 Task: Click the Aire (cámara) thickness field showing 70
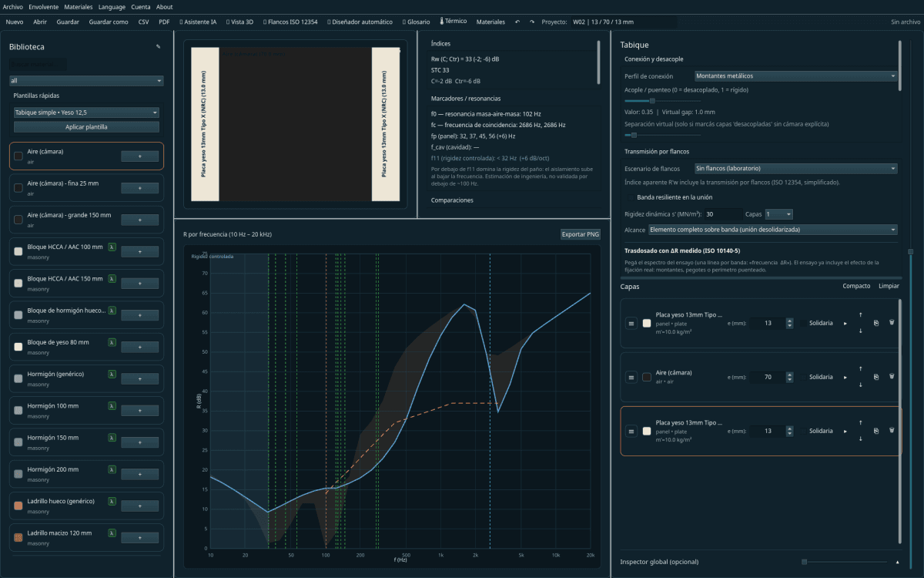pos(767,377)
